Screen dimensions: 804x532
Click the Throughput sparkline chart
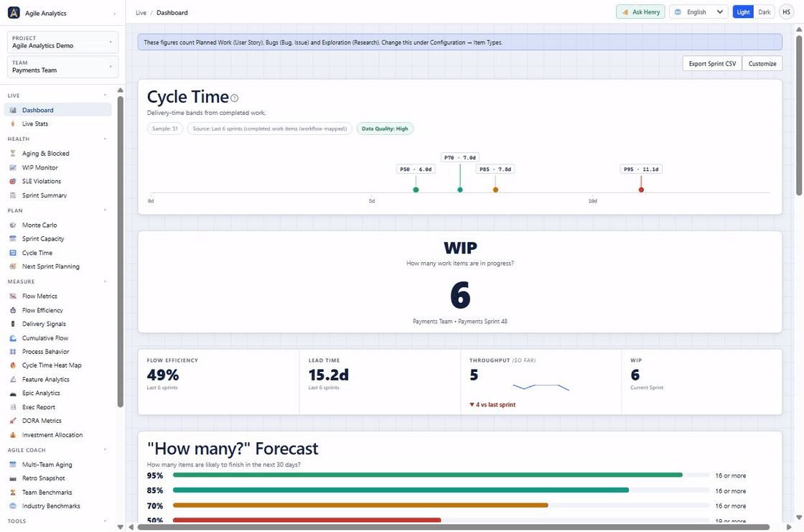(541, 387)
